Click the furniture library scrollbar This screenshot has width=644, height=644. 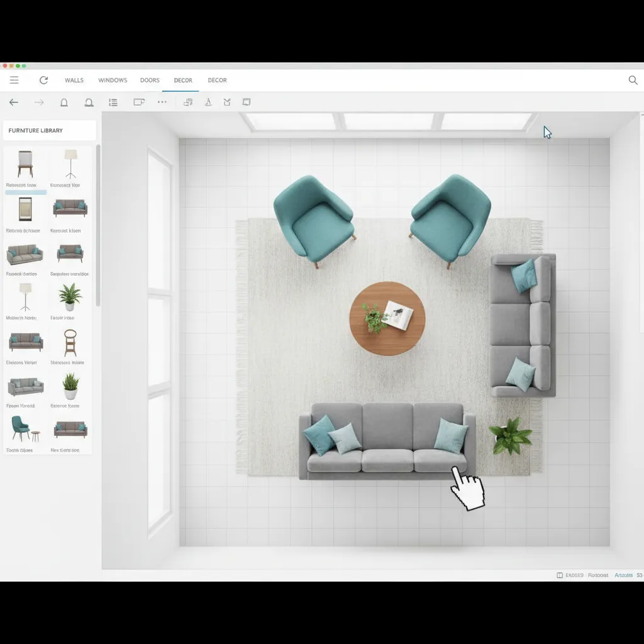tap(97, 225)
